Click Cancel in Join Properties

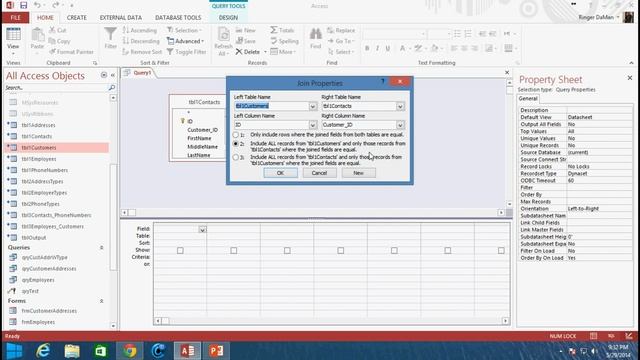coord(319,173)
